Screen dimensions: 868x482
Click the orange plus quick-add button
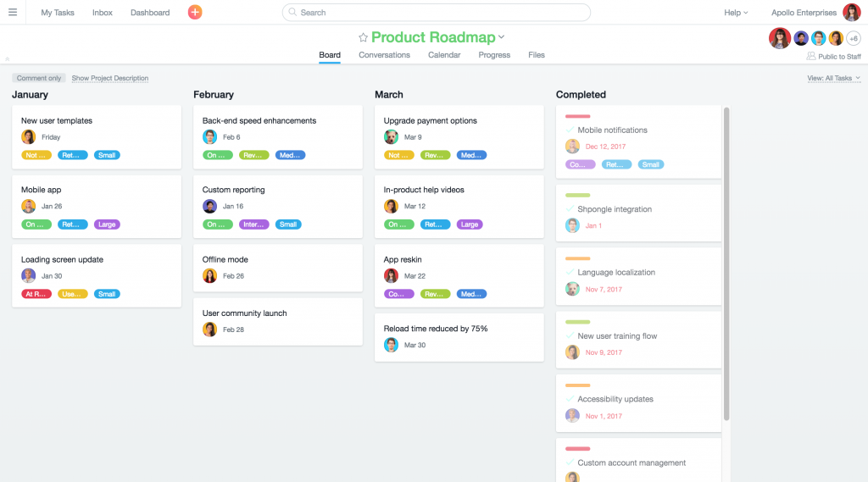click(195, 12)
